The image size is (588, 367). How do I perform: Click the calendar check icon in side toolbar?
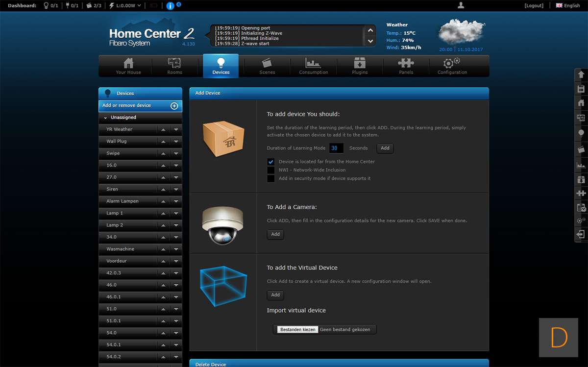581,208
